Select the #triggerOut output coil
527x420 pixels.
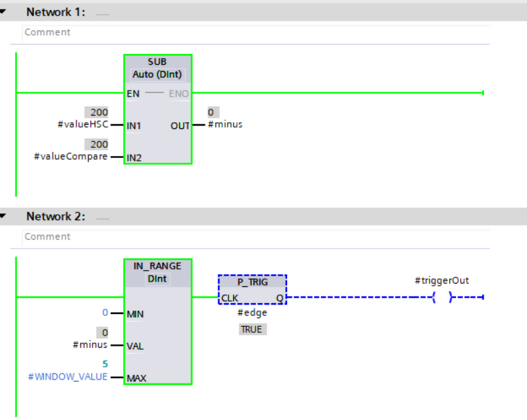(x=443, y=297)
